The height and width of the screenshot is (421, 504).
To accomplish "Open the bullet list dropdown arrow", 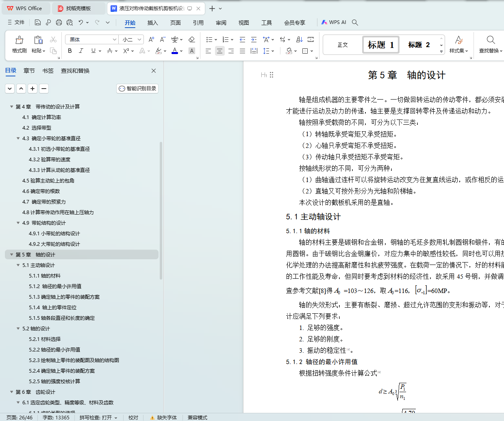I will point(216,39).
